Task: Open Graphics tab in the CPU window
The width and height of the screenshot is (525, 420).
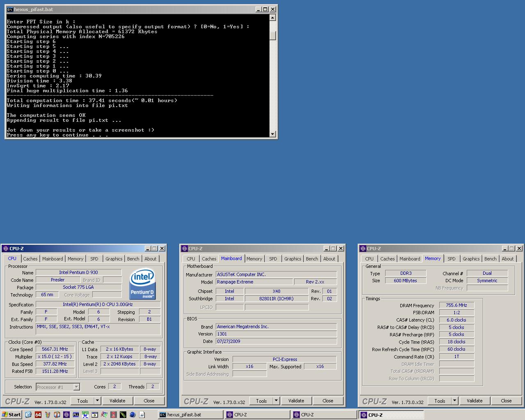Action: [x=114, y=259]
